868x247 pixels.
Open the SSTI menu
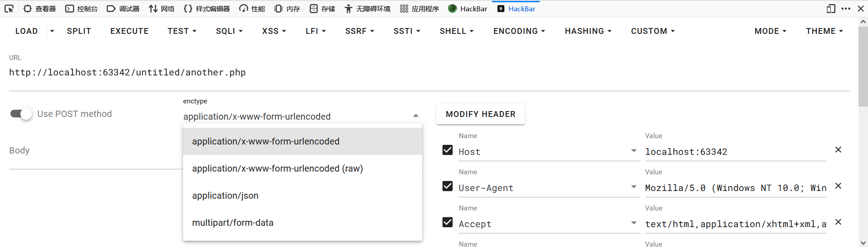tap(407, 31)
